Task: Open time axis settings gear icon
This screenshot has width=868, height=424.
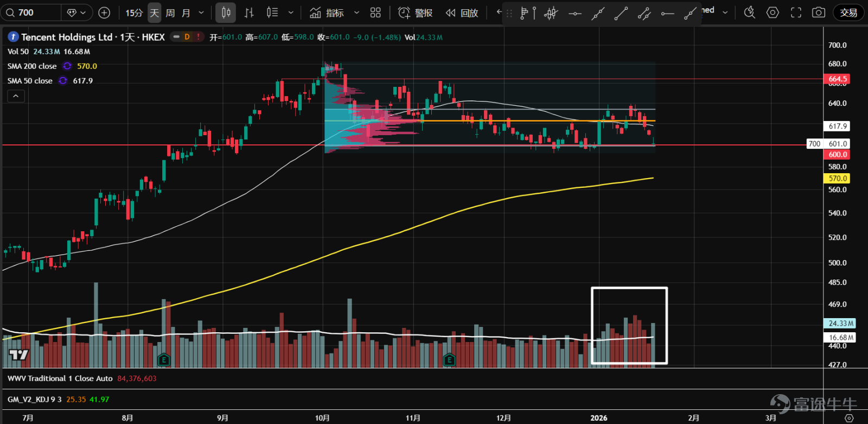Action: [849, 418]
